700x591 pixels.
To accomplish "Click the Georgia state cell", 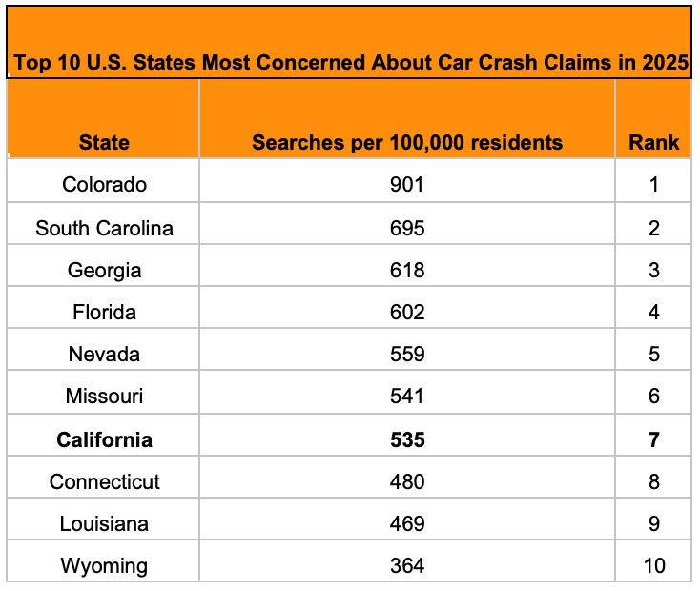I will click(x=104, y=270).
